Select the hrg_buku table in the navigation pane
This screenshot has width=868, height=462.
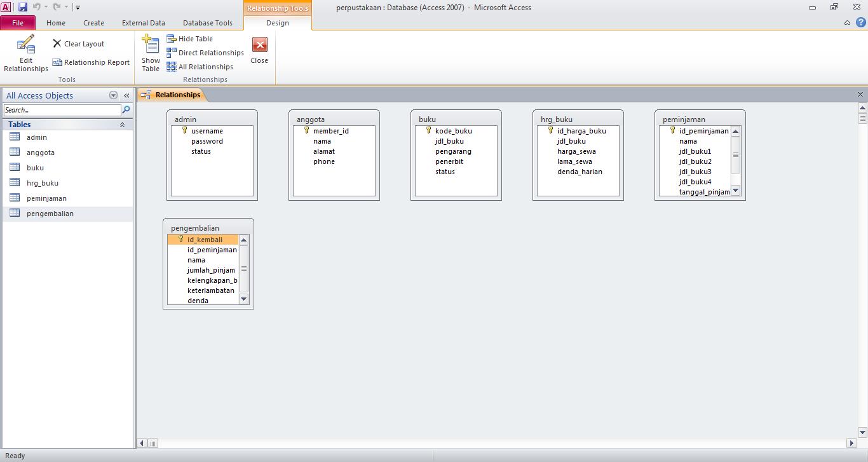click(x=67, y=183)
